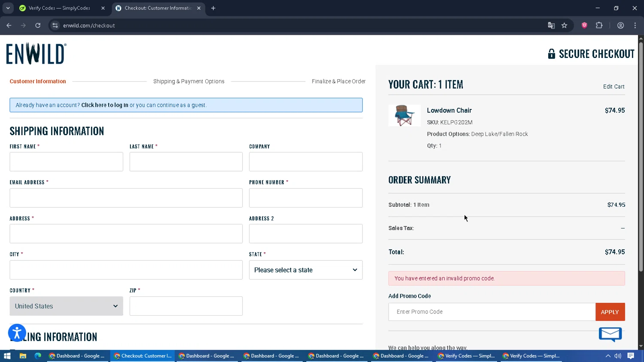The image size is (644, 362).
Task: Select the Checkout: Customer Information tab
Action: [x=158, y=8]
